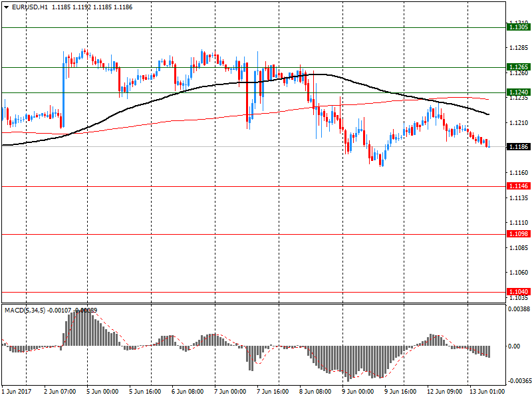Click the 13 Jun 01:00 time axis label
Image resolution: width=532 pixels, height=399 pixels.
tap(487, 392)
